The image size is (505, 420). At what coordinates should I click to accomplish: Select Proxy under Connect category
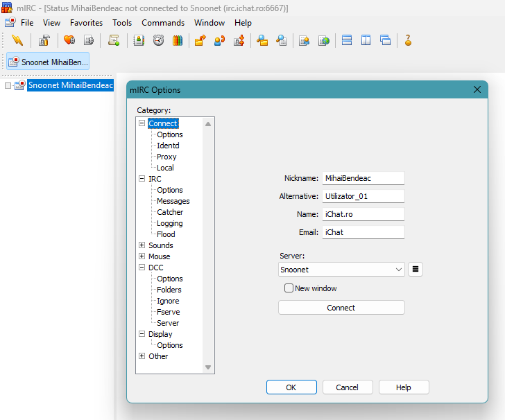pos(166,157)
